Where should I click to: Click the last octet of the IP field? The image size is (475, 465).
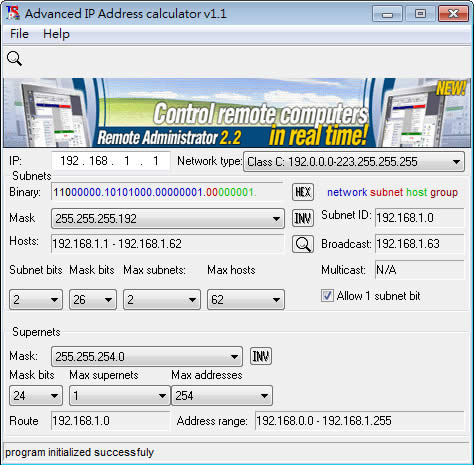[x=155, y=161]
